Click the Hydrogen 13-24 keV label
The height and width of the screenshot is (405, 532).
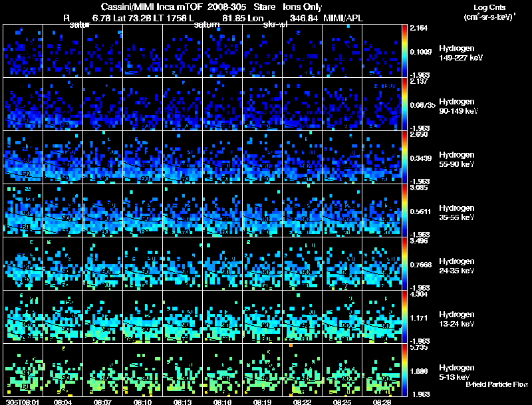point(456,319)
